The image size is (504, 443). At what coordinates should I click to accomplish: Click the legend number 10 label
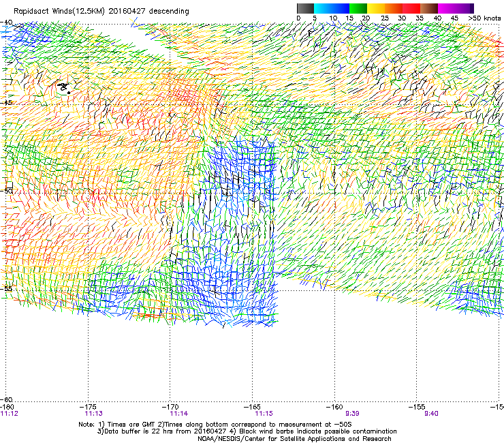tap(333, 18)
